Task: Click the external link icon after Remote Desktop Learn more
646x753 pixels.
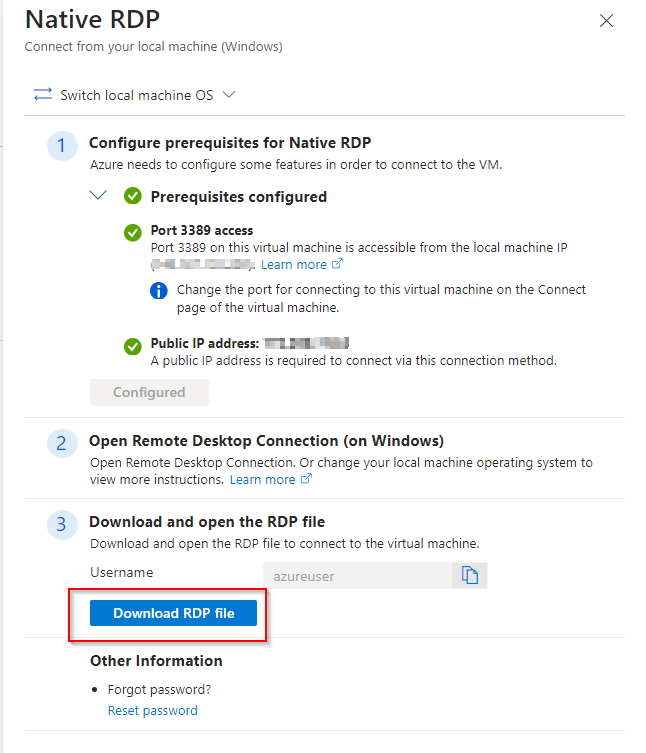Action: coord(307,480)
